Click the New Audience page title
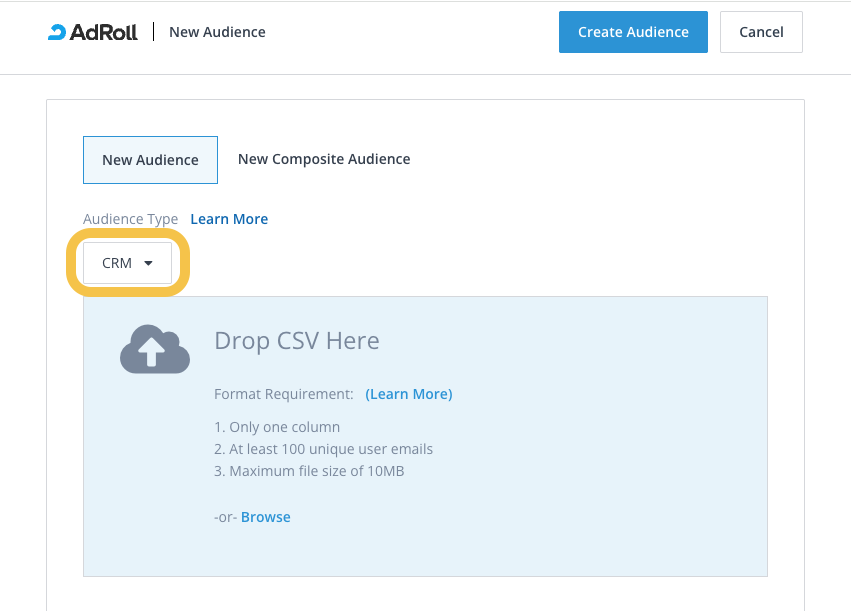Viewport: 851px width, 611px height. click(217, 32)
